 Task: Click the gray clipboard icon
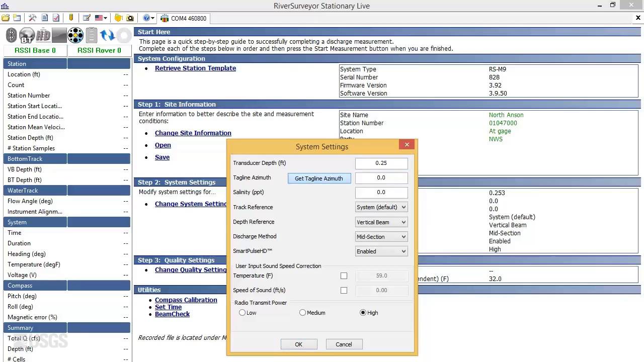(91, 35)
